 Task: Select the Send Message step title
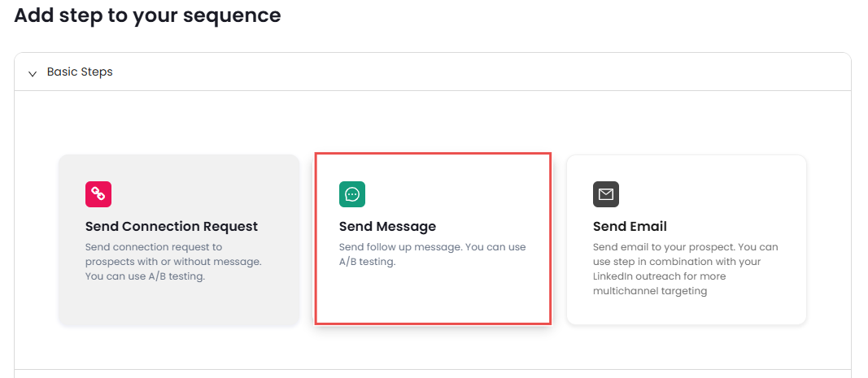point(387,226)
